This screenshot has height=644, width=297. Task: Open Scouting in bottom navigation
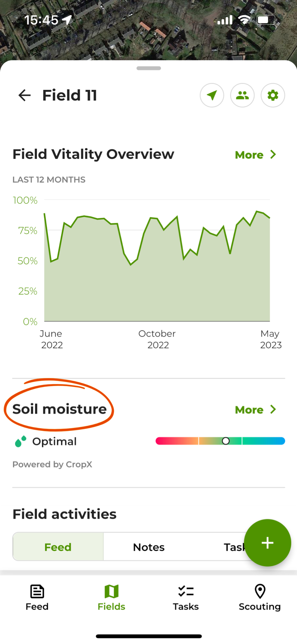(x=260, y=598)
